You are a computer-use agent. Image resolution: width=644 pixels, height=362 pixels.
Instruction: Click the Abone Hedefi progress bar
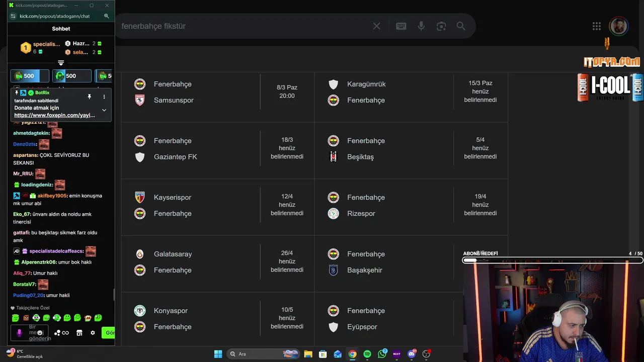point(552,260)
